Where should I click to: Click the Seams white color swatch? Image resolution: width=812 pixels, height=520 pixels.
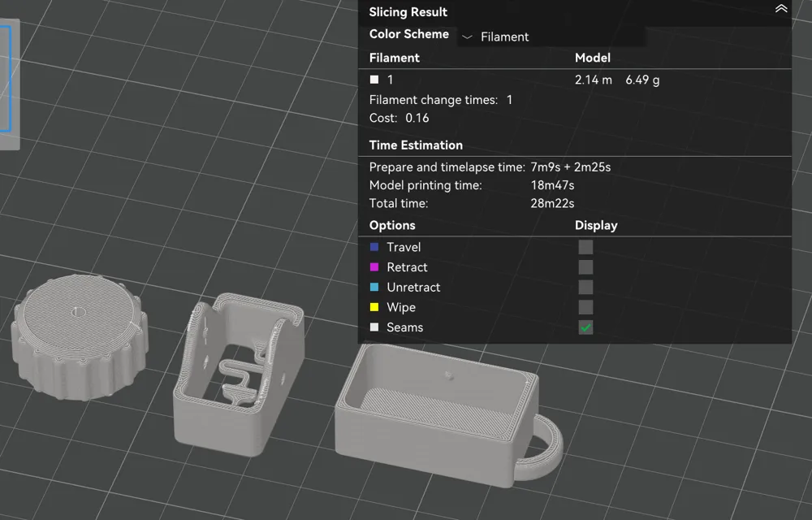coord(374,327)
